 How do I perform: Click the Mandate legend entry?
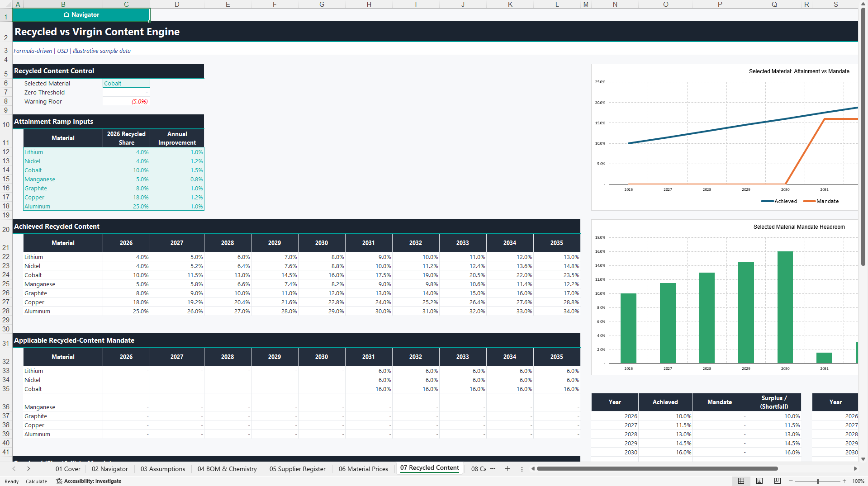point(821,201)
